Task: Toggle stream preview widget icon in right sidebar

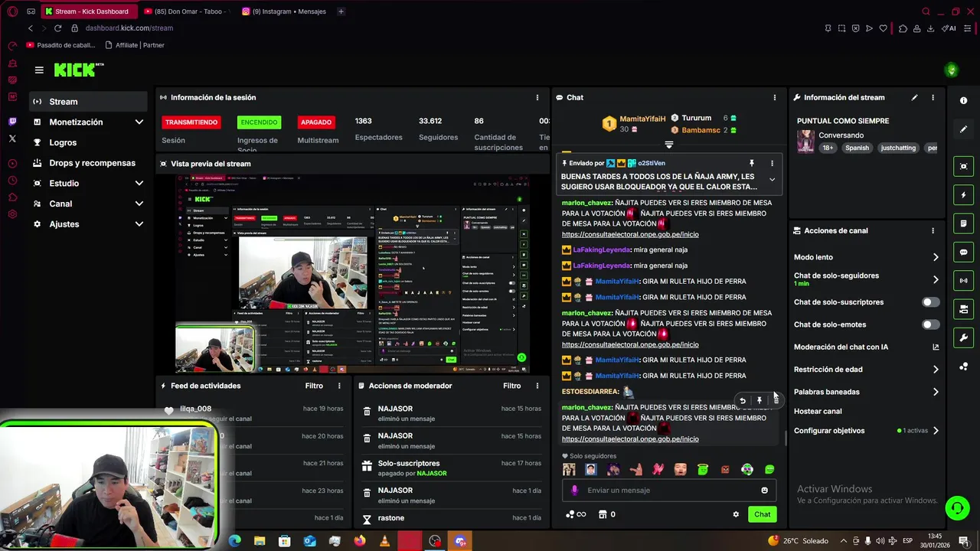Action: pyautogui.click(x=963, y=166)
